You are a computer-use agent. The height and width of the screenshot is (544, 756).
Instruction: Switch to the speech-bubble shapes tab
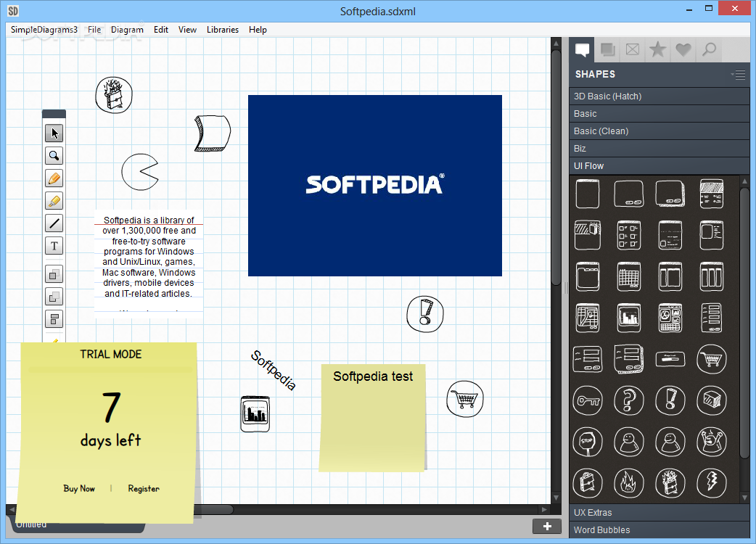click(582, 49)
